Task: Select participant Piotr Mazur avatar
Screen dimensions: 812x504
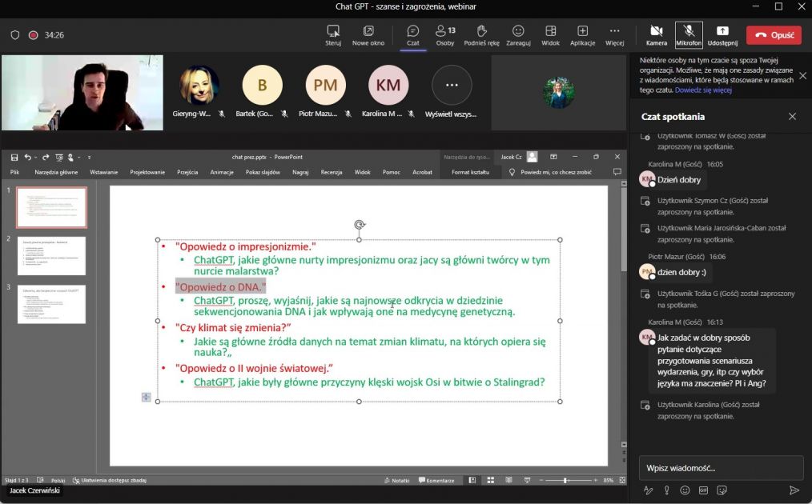Action: pos(325,85)
